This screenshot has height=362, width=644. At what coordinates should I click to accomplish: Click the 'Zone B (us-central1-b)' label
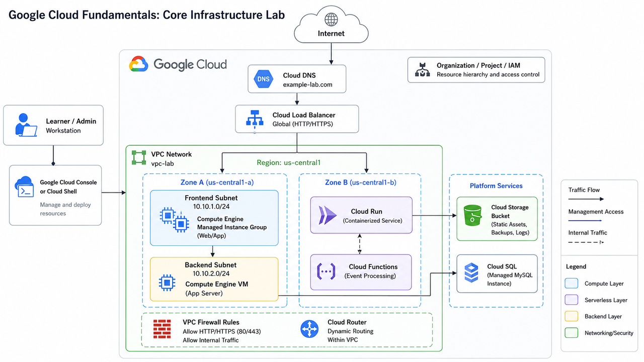360,182
